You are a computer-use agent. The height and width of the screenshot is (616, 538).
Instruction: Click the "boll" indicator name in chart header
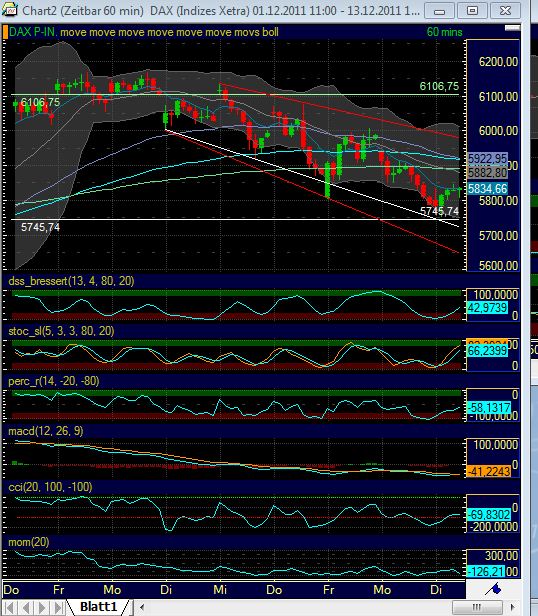pyautogui.click(x=270, y=32)
